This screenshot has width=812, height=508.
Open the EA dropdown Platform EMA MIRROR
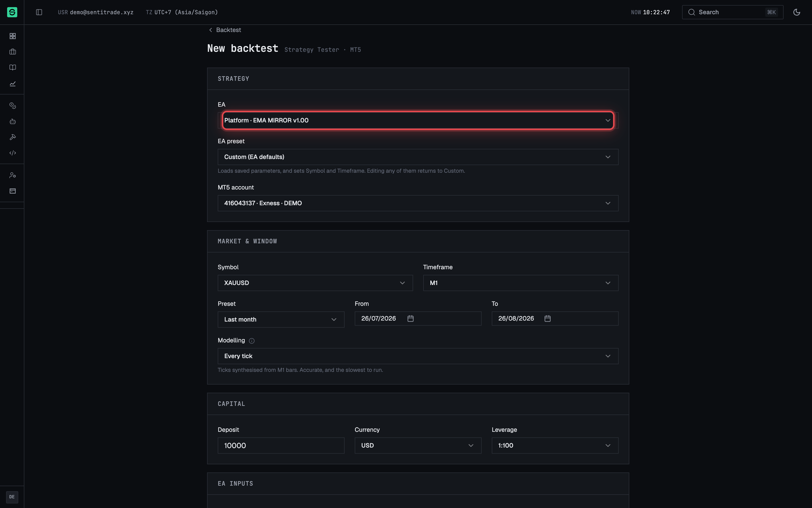(418, 120)
